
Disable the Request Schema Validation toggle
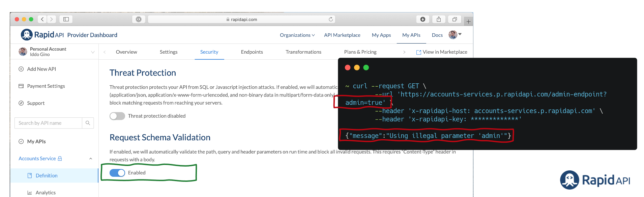pos(117,173)
